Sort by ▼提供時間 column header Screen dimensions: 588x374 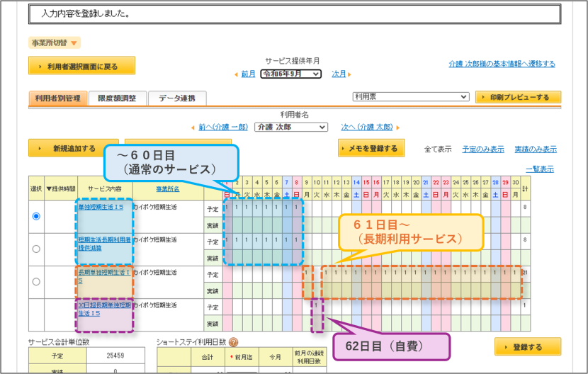[x=61, y=188]
